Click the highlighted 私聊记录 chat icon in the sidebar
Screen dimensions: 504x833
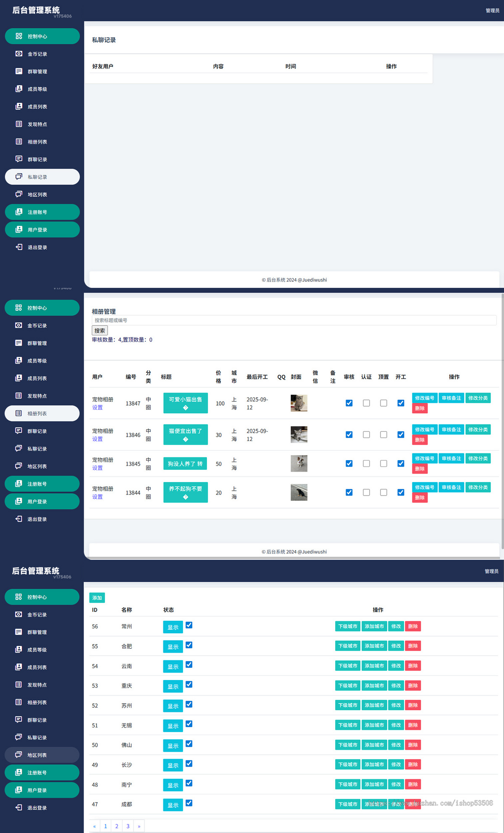point(19,177)
